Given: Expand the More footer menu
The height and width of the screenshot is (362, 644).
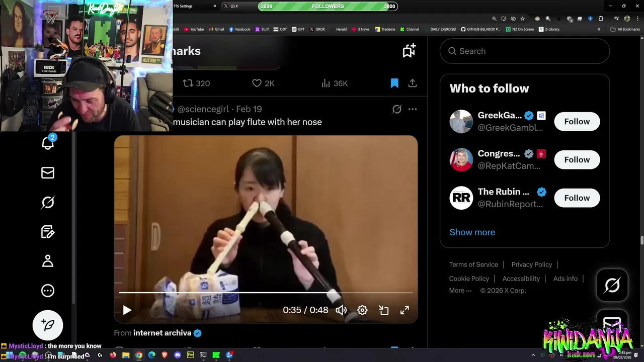Looking at the screenshot, I should (460, 291).
